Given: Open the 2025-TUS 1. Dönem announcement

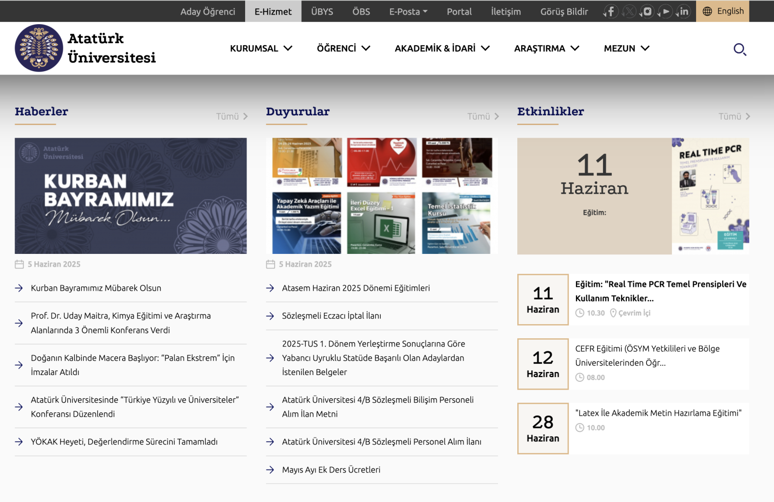Looking at the screenshot, I should tap(374, 358).
